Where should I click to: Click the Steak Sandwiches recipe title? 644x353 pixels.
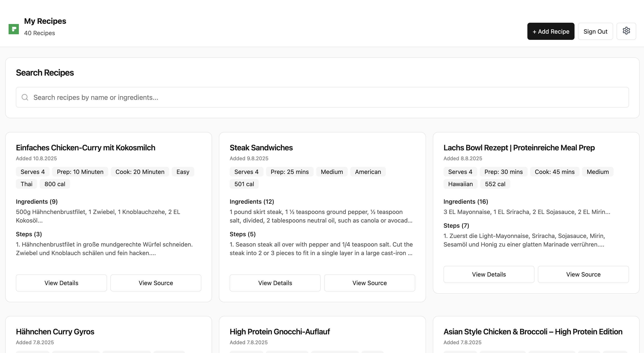(261, 148)
